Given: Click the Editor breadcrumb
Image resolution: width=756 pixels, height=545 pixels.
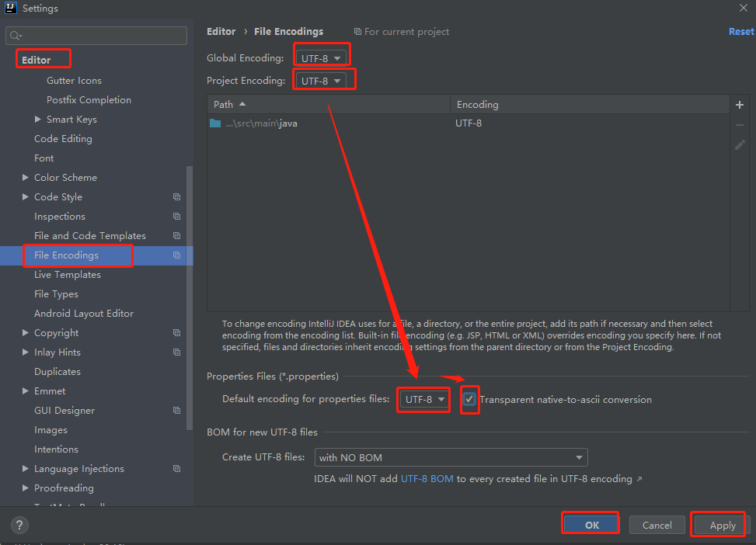Looking at the screenshot, I should click(221, 31).
